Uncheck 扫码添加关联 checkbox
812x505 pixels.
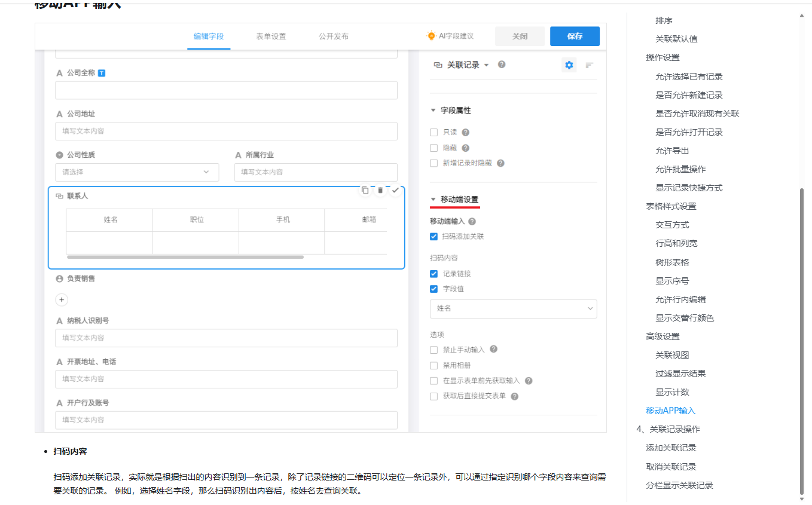[x=434, y=237]
